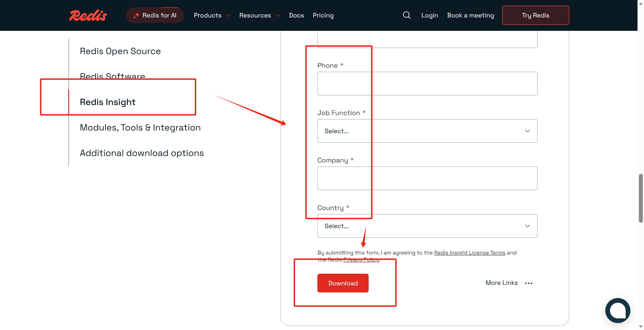Viewport: 644px width, 330px height.
Task: Go to the Docs menu item
Action: coord(296,15)
